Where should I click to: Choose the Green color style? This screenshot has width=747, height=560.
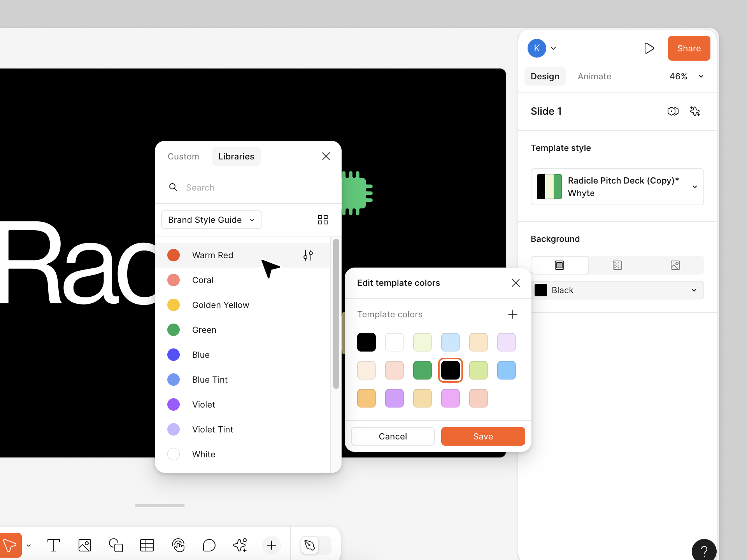[243, 330]
